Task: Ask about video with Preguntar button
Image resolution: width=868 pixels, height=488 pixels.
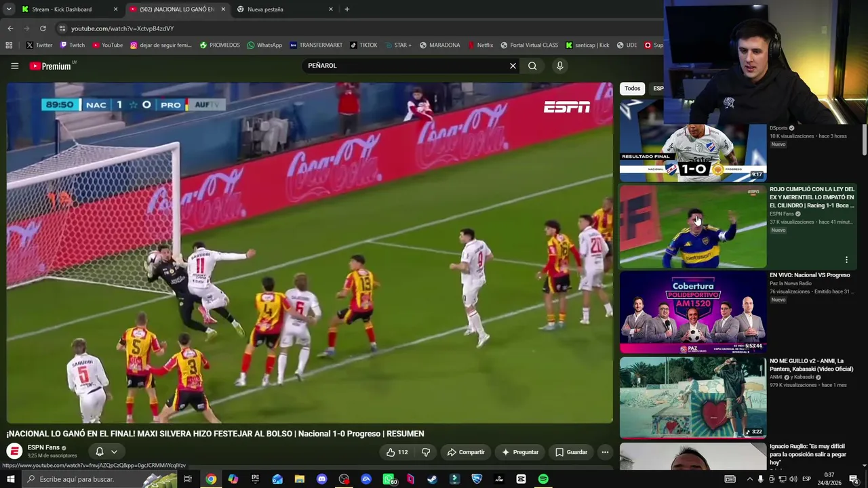Action: pos(519,452)
